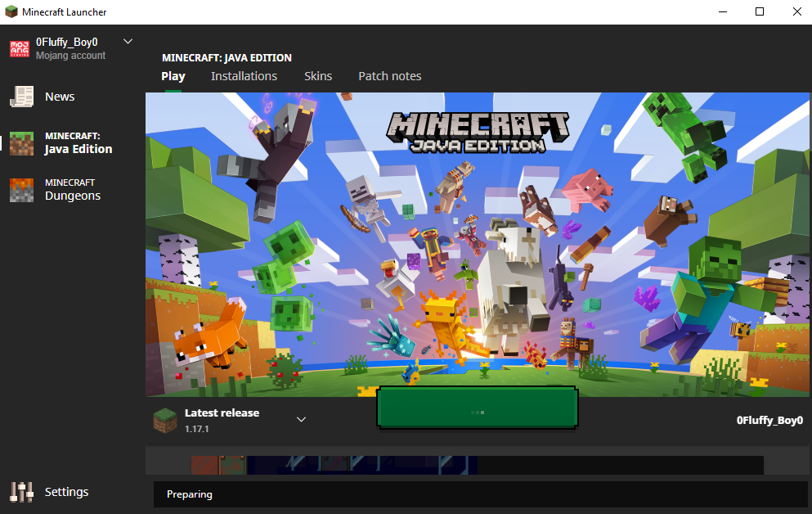Click the green Play button
The width and height of the screenshot is (812, 514).
click(478, 408)
